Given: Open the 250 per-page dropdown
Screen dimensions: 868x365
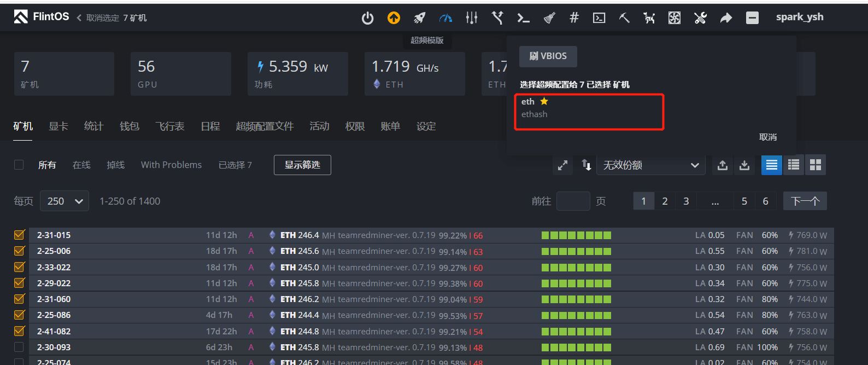Looking at the screenshot, I should [x=65, y=201].
